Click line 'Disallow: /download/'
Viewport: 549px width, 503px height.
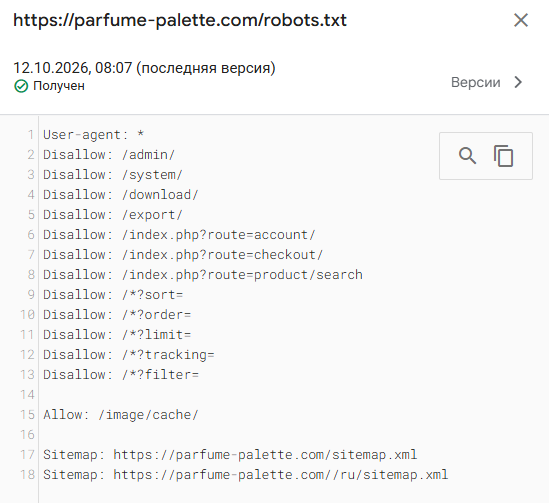(x=121, y=195)
